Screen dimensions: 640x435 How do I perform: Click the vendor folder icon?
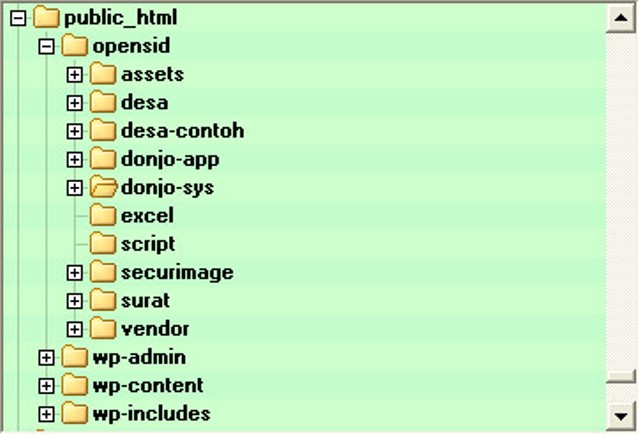pyautogui.click(x=103, y=329)
